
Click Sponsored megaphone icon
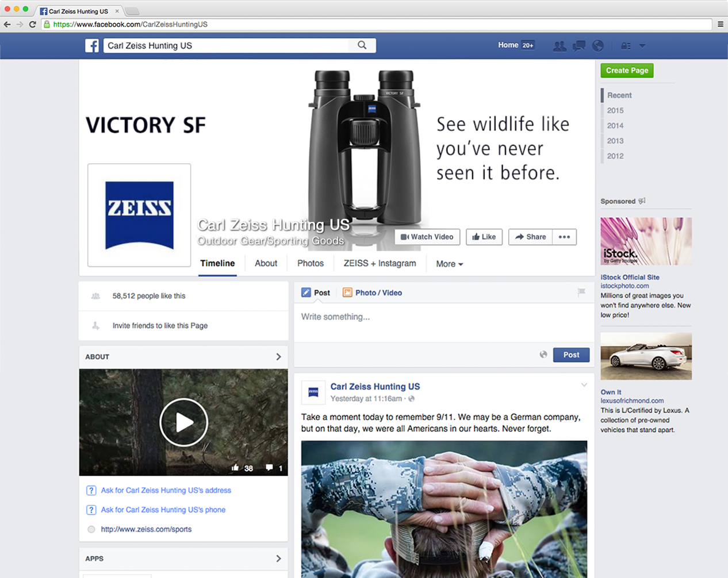tap(642, 201)
